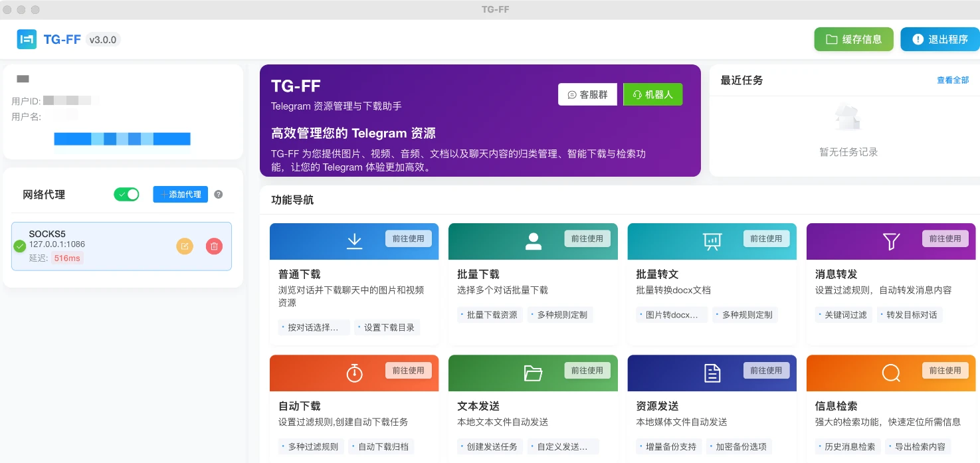Click the 设置下载目录 tag
The height and width of the screenshot is (463, 980).
coord(387,327)
